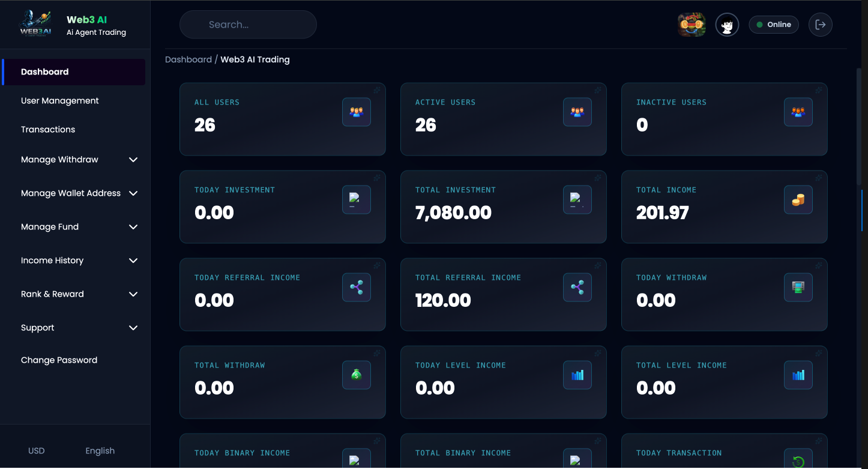868x469 pixels.
Task: Click into the Search field
Action: pyautogui.click(x=247, y=25)
